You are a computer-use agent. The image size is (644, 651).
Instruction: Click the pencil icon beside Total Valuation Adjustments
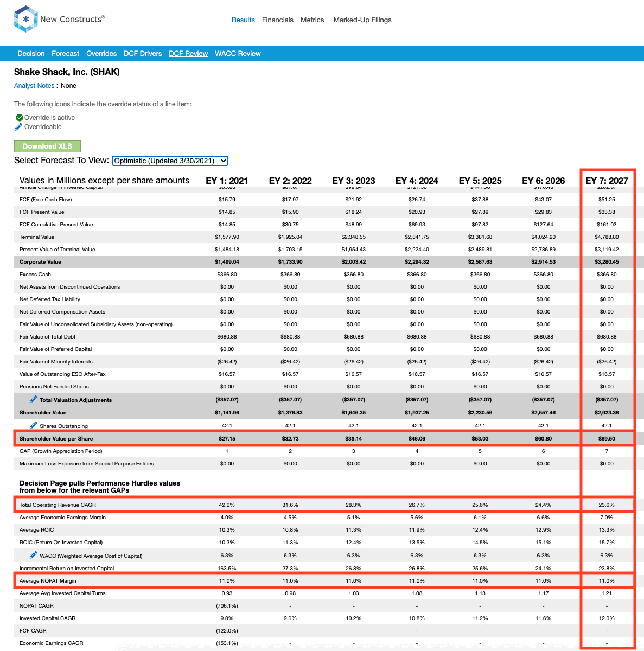point(33,399)
